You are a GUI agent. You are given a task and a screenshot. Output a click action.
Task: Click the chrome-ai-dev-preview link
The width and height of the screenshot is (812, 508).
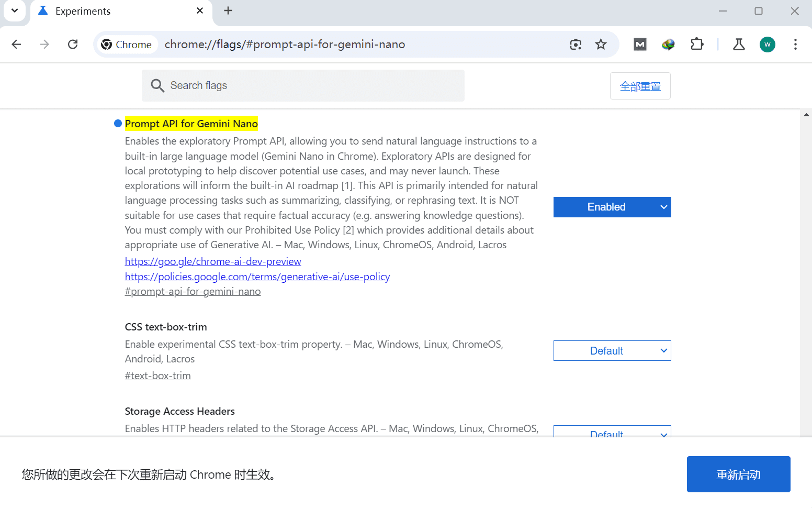coord(212,261)
